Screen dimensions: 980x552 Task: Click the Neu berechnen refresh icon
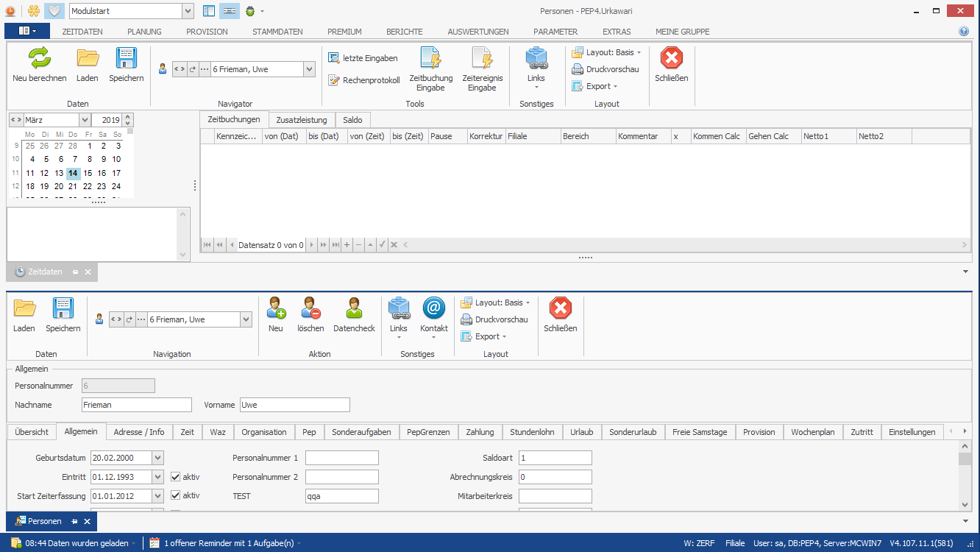(x=39, y=58)
